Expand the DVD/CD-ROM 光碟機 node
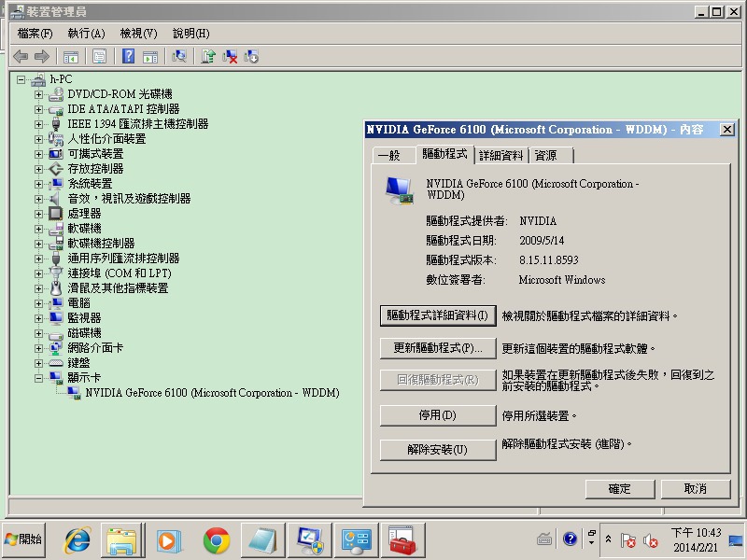The image size is (747, 560). [x=38, y=94]
